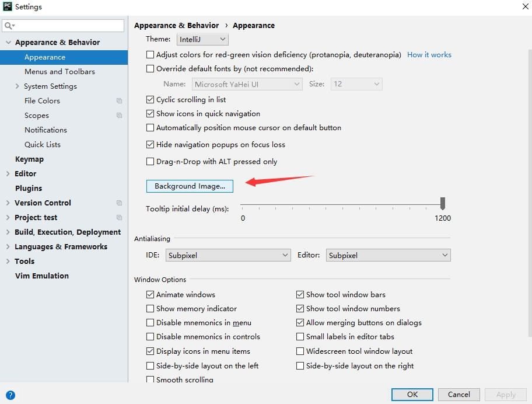
Task: Click the PyCharm logo in title bar
Action: (x=8, y=7)
